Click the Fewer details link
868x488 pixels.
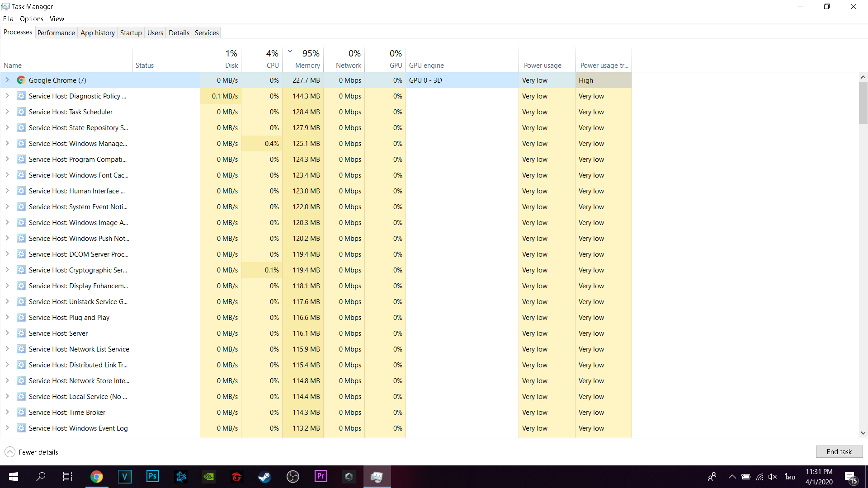pyautogui.click(x=38, y=452)
